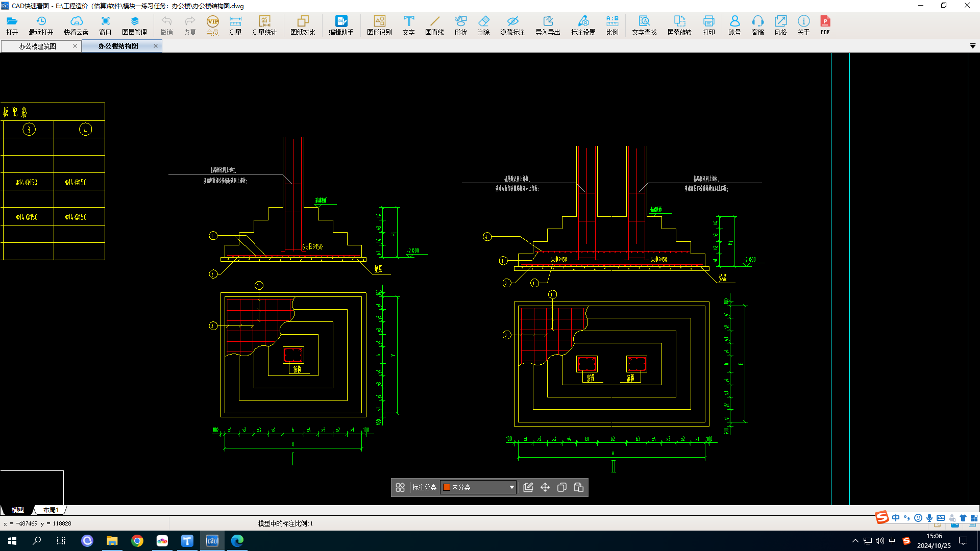Open the 快看云盘 cloud drive

(76, 26)
